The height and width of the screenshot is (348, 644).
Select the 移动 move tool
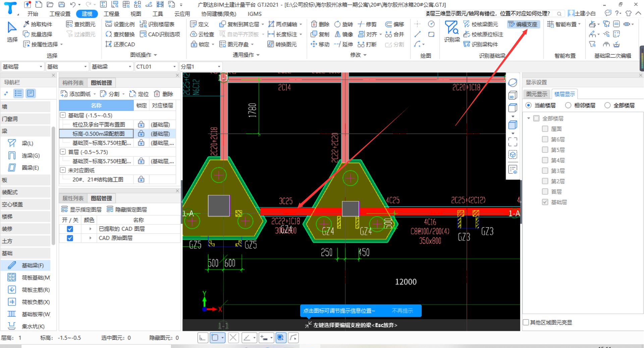tap(320, 44)
